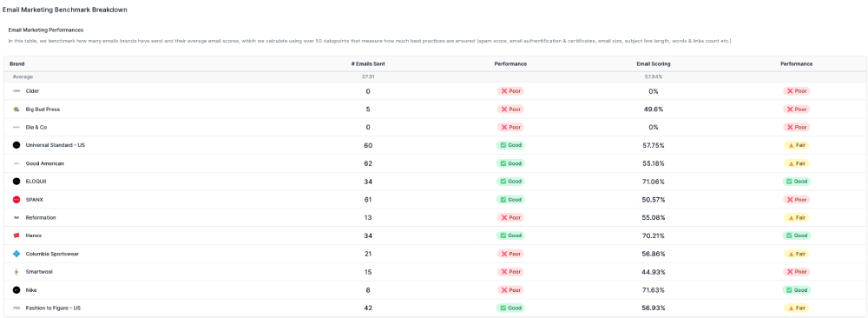Screen dimensions: 868x318
Task: Select Columbia Sportswear's Fair scoring badge
Action: point(797,254)
